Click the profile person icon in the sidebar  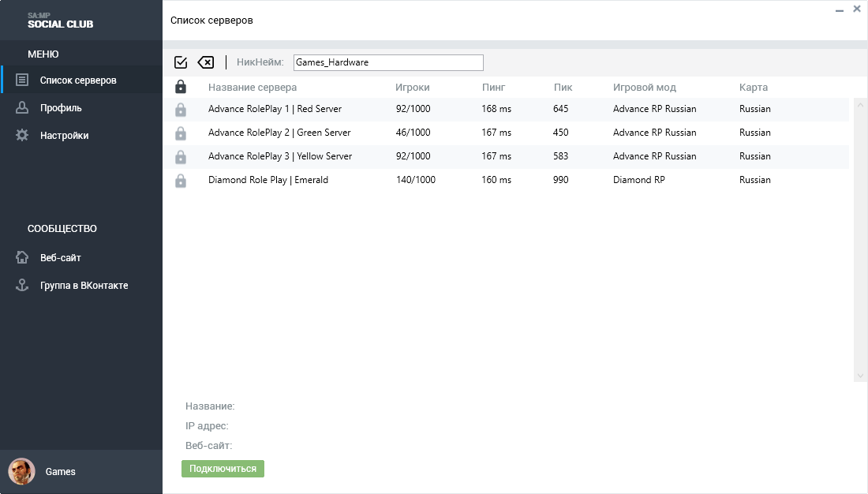click(x=22, y=107)
